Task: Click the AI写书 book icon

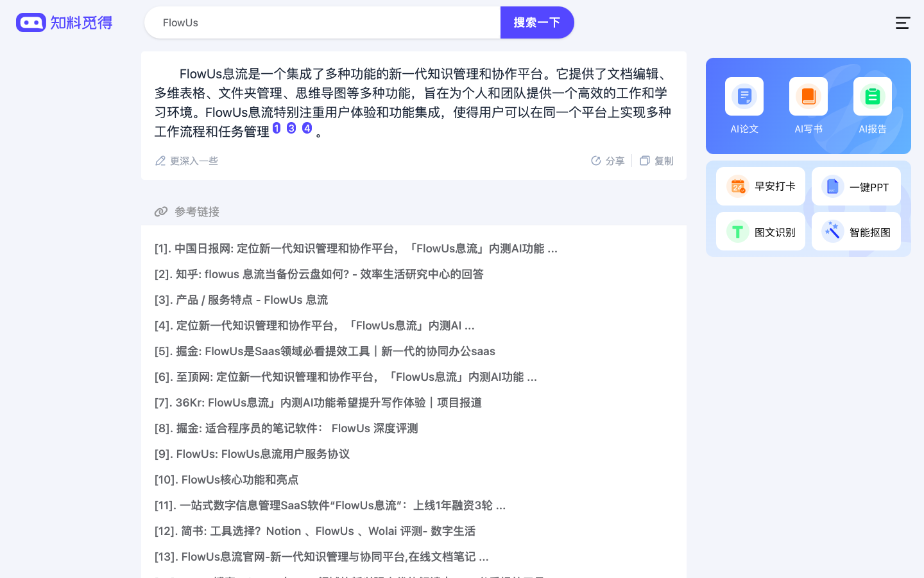Action: pos(809,96)
